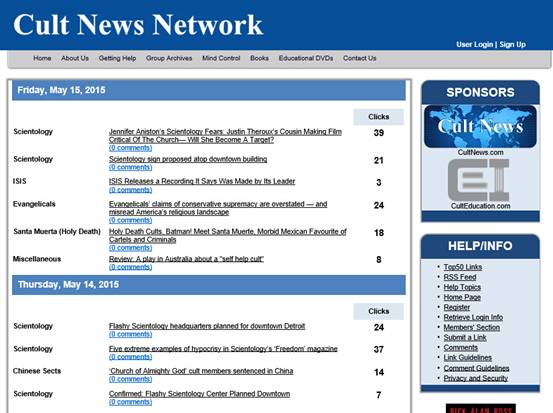Open the Group Archives menu item

(169, 58)
